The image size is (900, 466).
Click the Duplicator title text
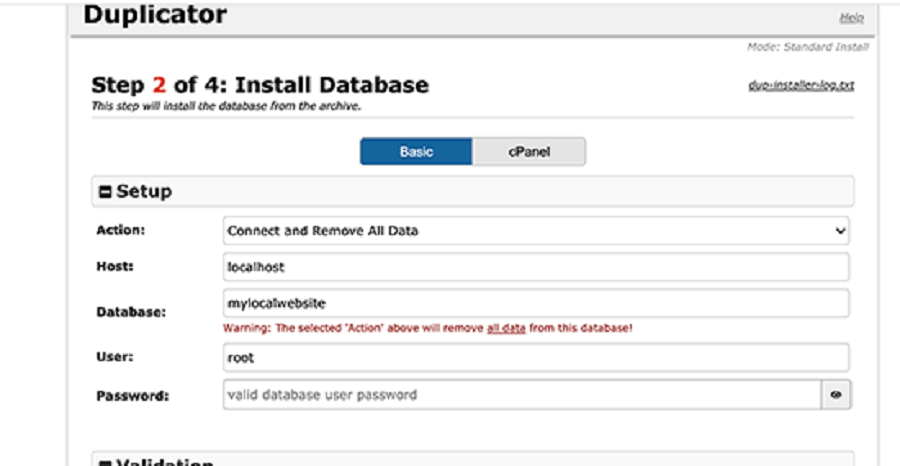(155, 14)
